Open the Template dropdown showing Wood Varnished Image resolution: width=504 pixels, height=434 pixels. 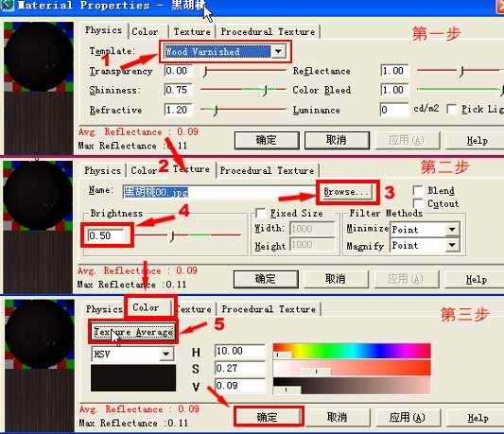(225, 51)
